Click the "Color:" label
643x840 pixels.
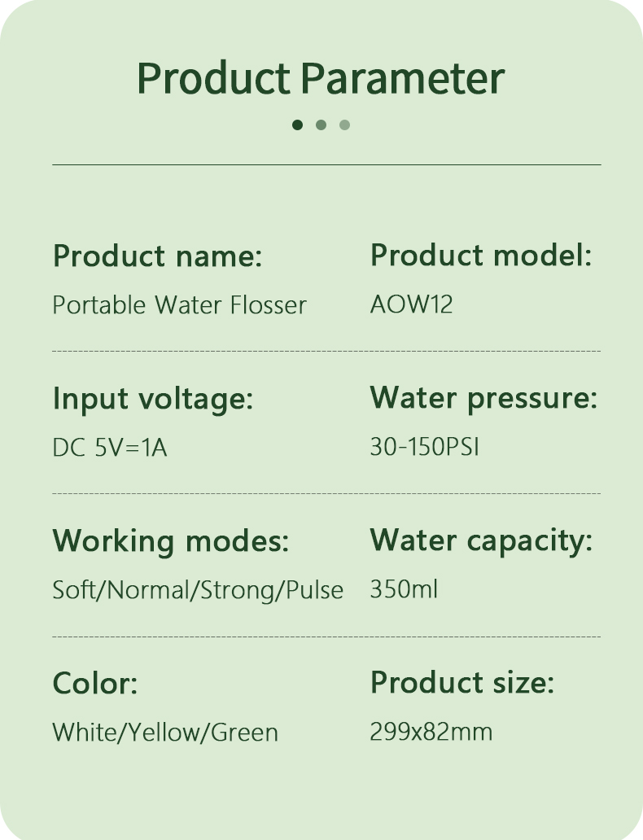[95, 683]
